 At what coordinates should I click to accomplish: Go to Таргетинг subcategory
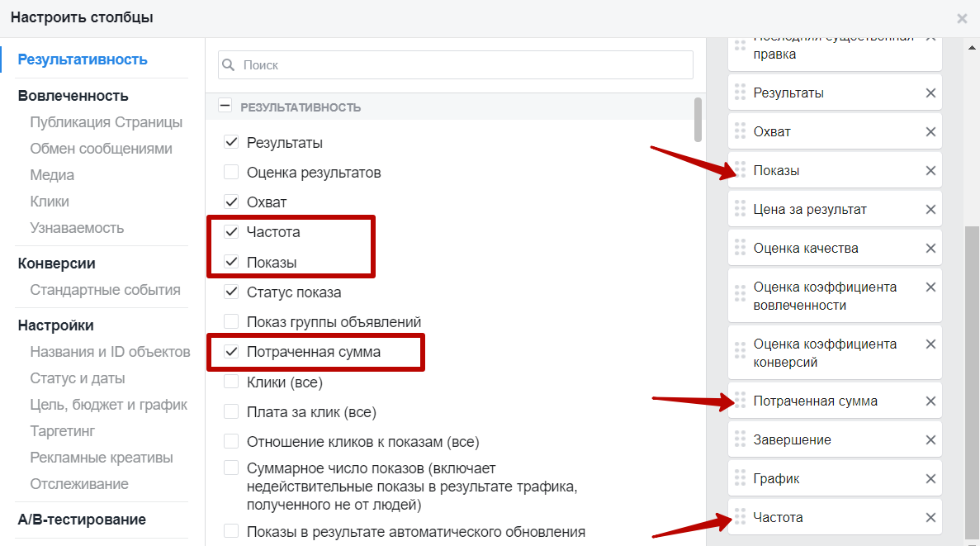pyautogui.click(x=63, y=431)
